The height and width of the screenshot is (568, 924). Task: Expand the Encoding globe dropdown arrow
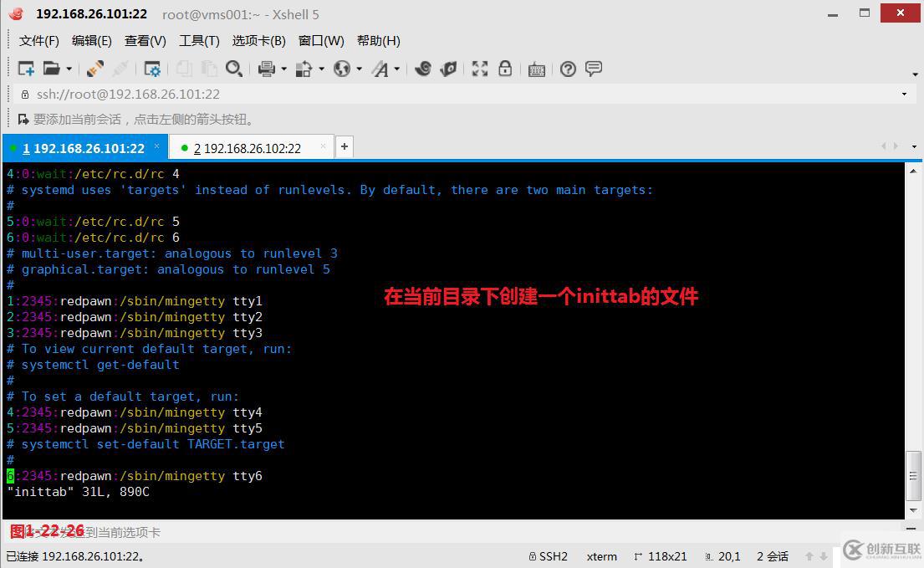(360, 69)
